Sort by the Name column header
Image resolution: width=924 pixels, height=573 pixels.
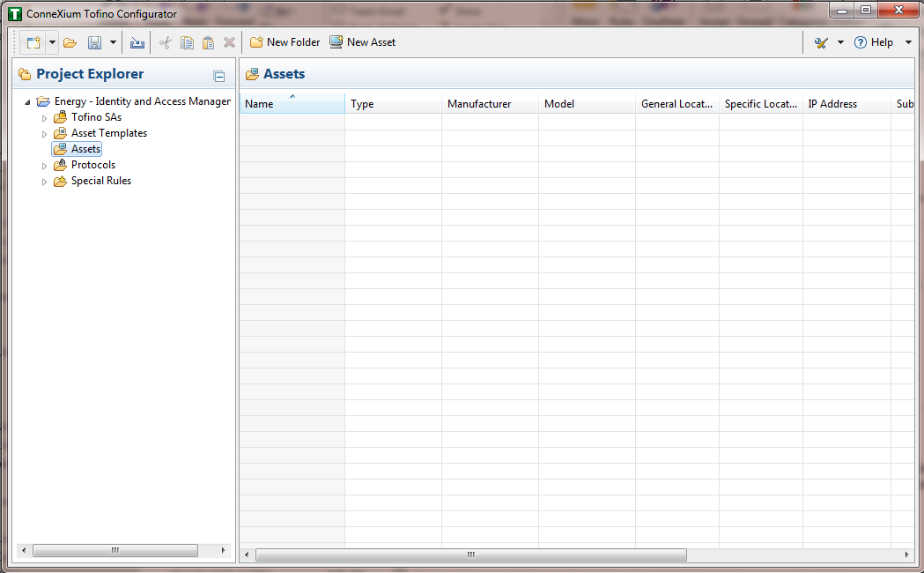coord(292,103)
